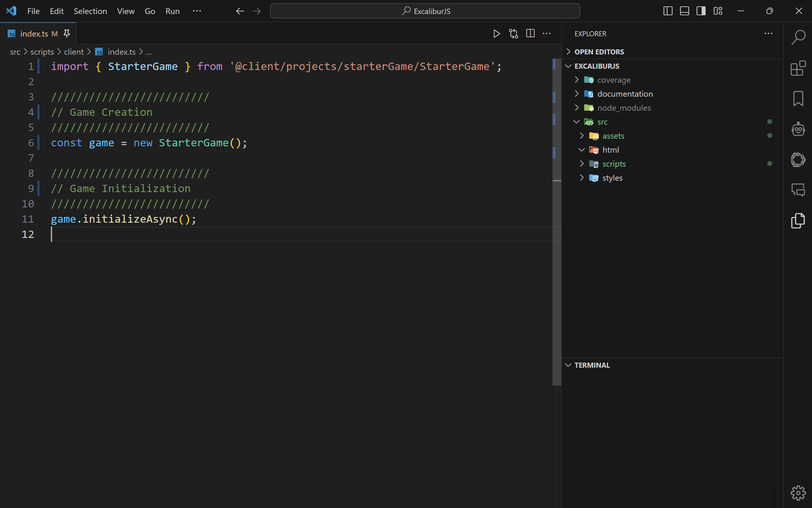Click the hexagon-ring activity bar icon
This screenshot has width=812, height=508.
pos(798,160)
